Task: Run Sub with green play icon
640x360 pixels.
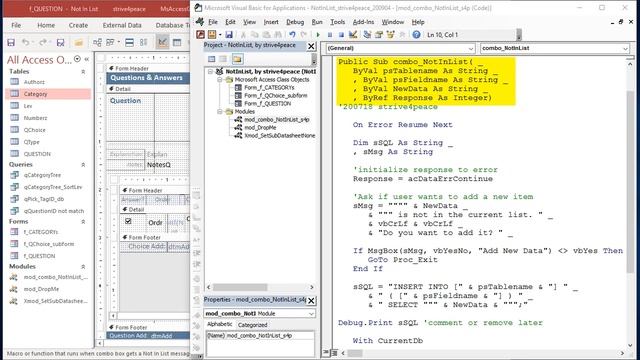Action: pyautogui.click(x=318, y=35)
